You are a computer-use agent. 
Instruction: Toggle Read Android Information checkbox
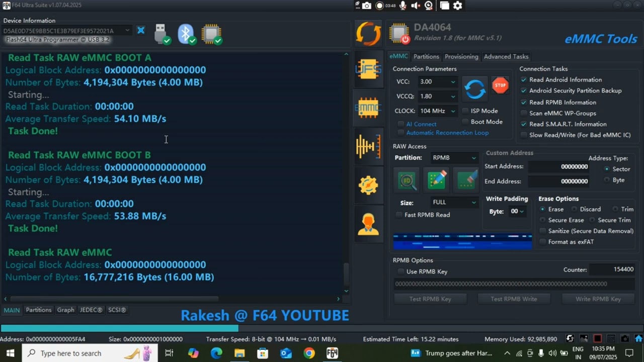pos(524,80)
